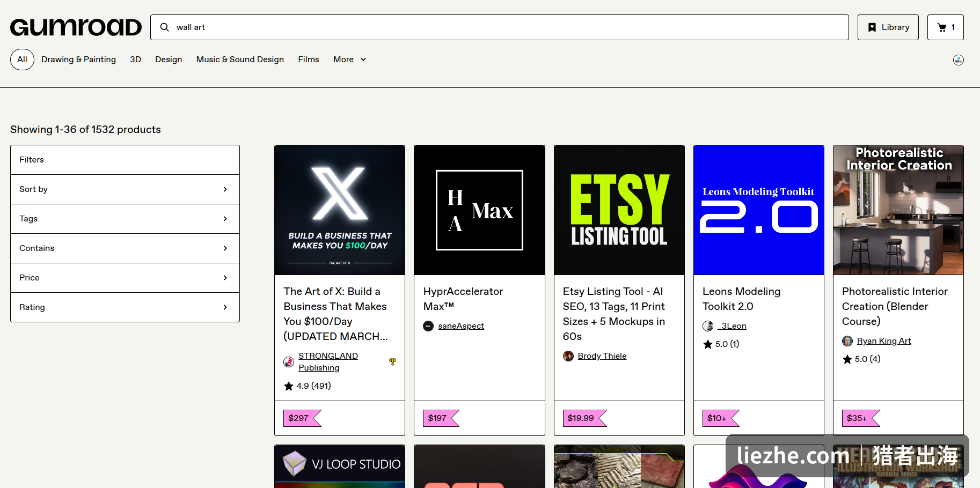Click Ryan King Art avatar icon
980x488 pixels.
pyautogui.click(x=847, y=341)
